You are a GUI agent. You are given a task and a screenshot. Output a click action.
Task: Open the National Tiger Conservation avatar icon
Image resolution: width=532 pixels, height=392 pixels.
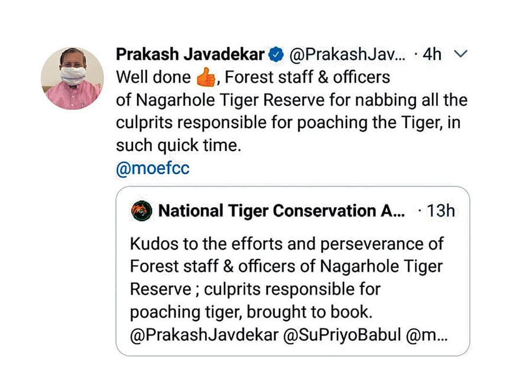[x=141, y=211]
